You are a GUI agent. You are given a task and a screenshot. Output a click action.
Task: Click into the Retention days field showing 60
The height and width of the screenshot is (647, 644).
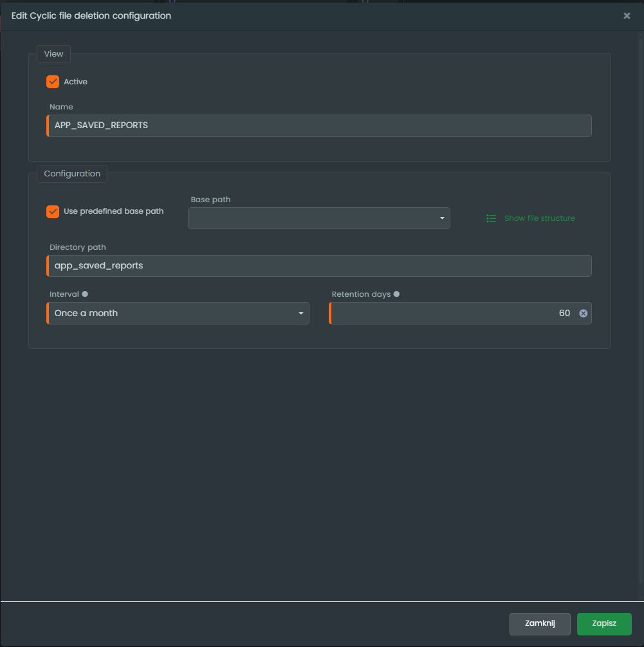[450, 314]
